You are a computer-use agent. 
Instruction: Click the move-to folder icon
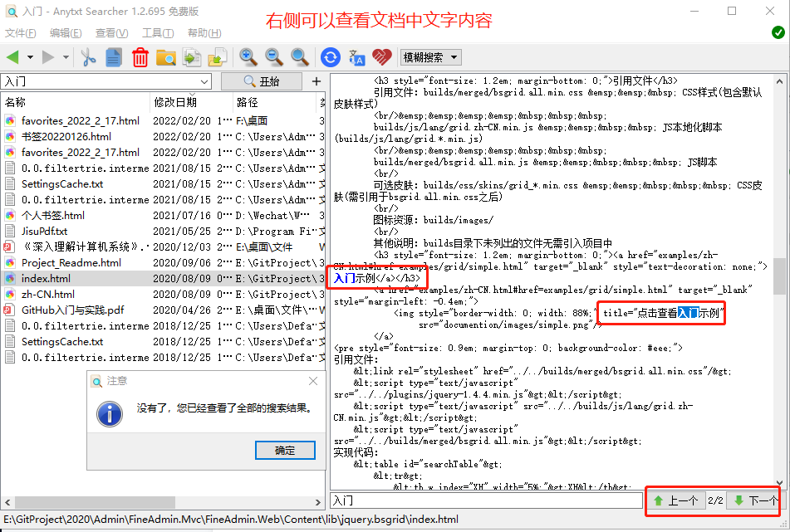218,57
